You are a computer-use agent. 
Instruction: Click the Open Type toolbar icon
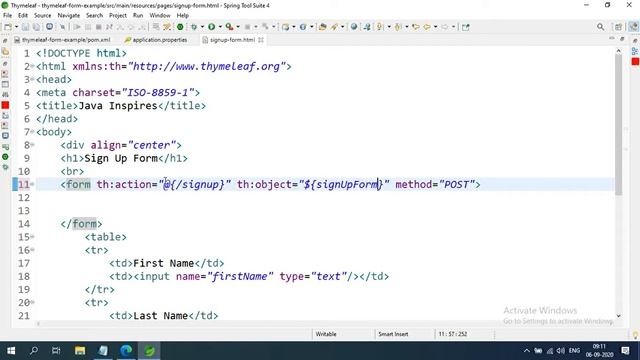(x=322, y=27)
